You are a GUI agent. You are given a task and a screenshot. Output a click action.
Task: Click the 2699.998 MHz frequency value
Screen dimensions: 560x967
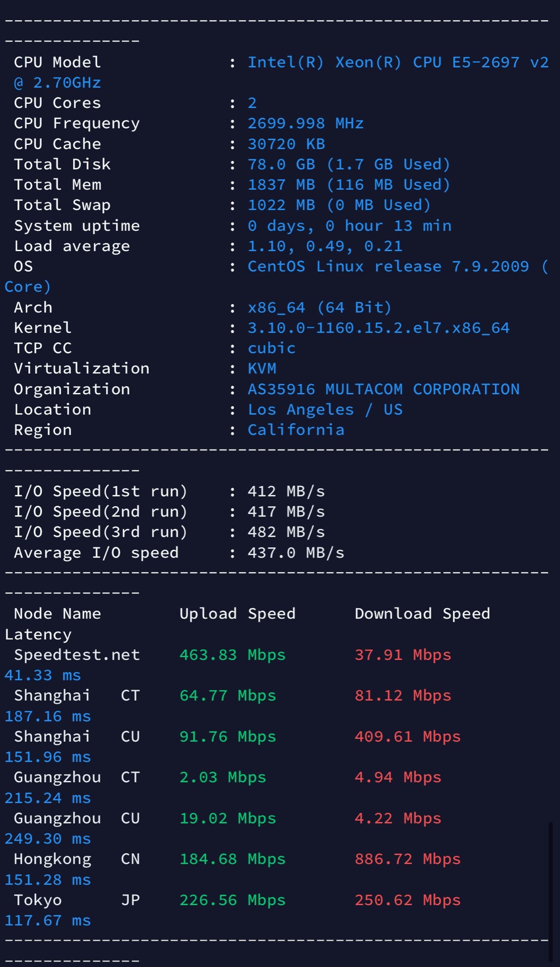click(x=305, y=123)
